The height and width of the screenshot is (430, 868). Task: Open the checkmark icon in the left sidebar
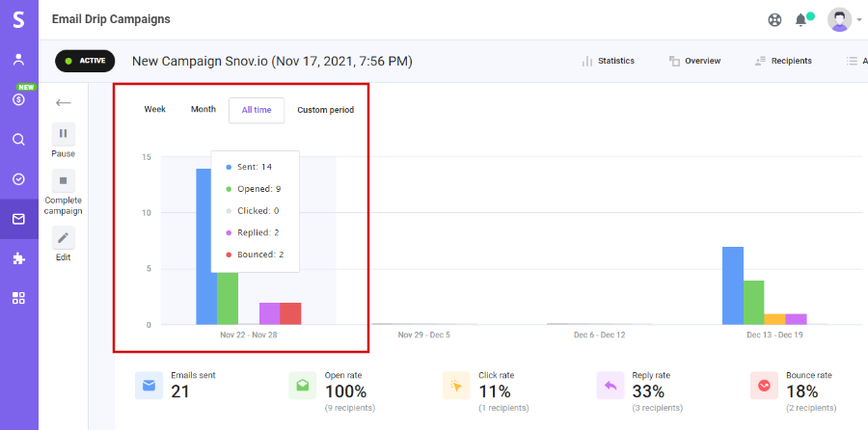(x=18, y=178)
